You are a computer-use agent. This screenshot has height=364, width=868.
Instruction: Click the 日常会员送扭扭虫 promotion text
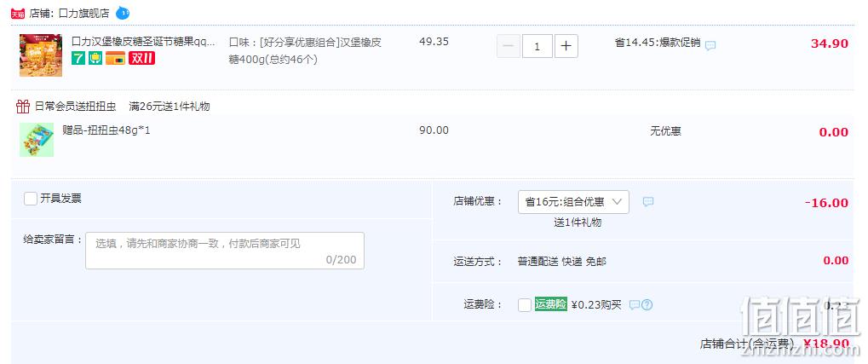pos(75,107)
